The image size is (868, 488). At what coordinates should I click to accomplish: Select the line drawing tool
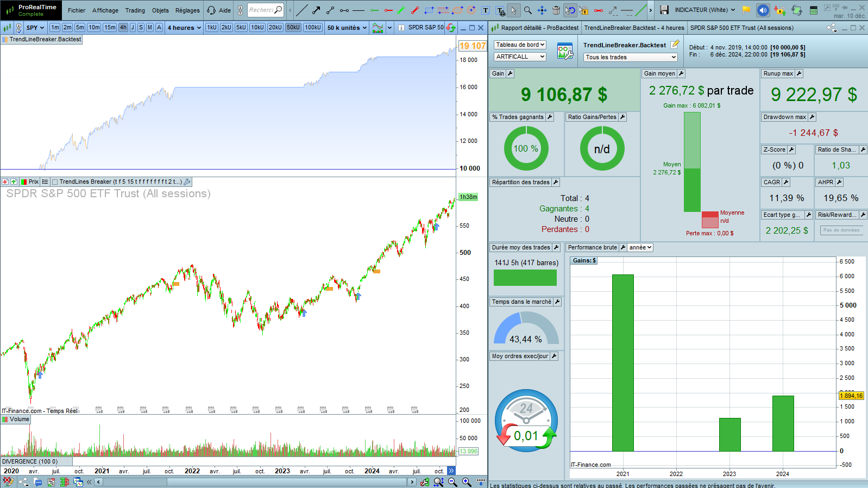(302, 10)
